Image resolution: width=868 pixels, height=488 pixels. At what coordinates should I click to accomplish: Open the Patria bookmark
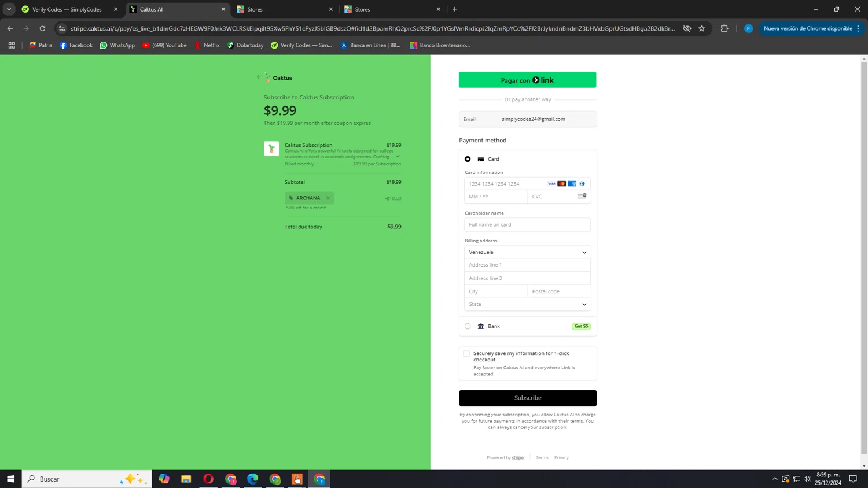41,45
